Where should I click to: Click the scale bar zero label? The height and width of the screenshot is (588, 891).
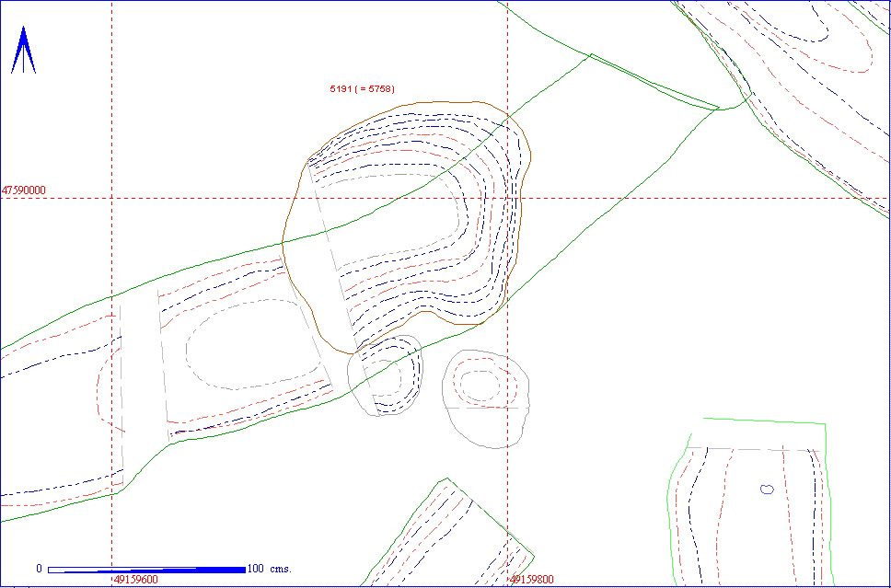click(40, 569)
